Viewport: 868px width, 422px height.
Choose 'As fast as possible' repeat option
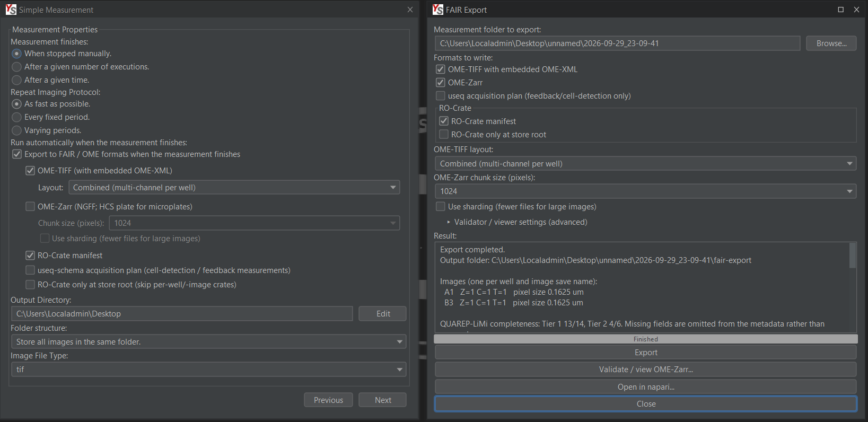tap(17, 104)
